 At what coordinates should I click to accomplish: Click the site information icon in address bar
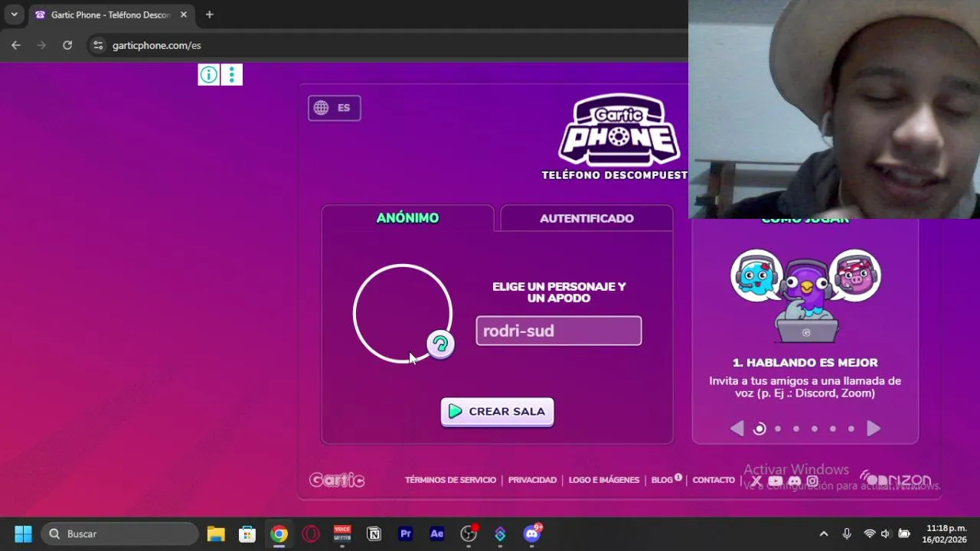(97, 45)
